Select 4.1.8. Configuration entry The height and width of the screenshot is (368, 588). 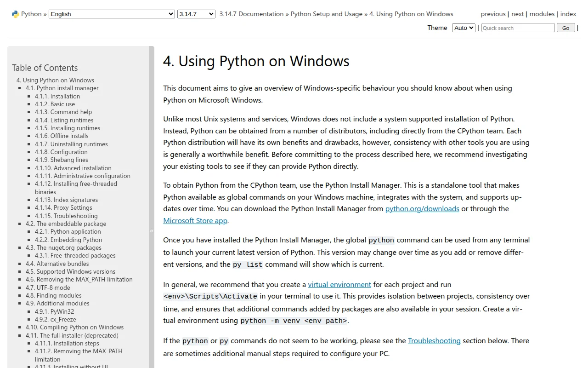point(61,152)
